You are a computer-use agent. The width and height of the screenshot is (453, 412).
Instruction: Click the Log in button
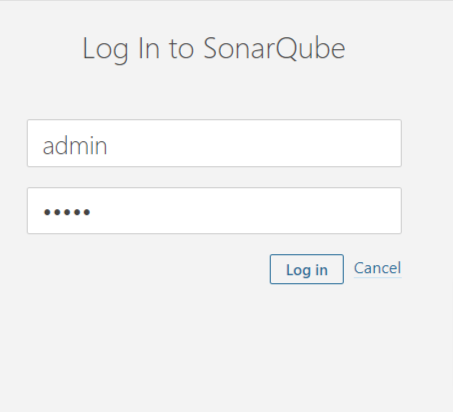307,269
